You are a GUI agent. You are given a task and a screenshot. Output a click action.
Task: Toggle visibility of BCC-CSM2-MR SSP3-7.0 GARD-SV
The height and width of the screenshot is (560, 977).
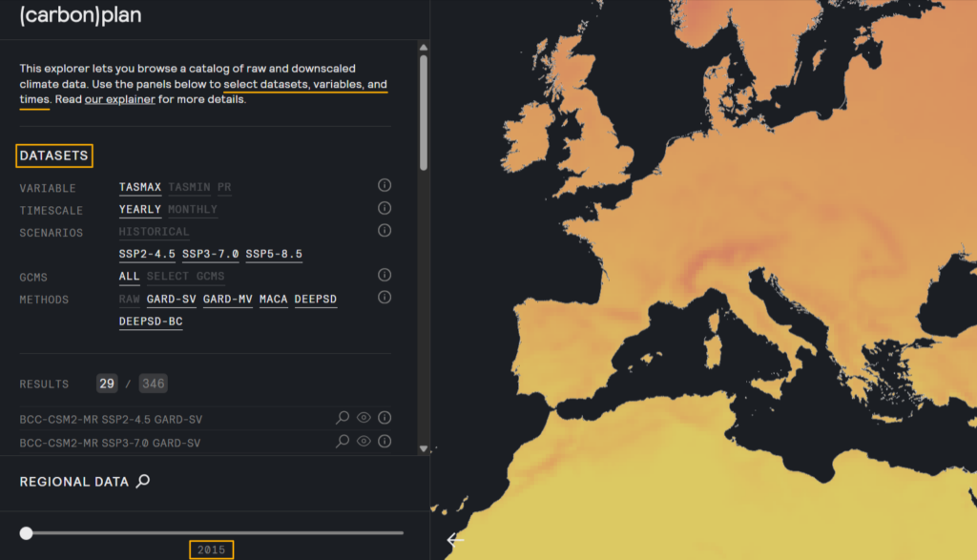364,442
